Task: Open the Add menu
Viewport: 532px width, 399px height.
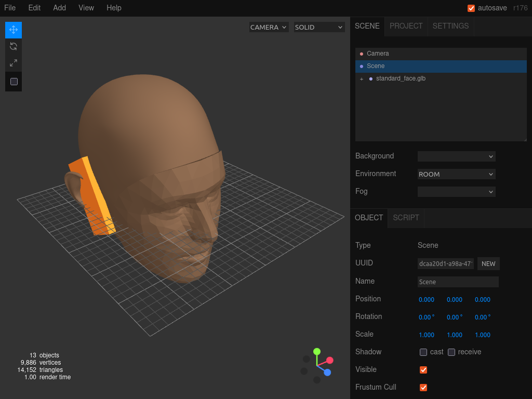Action: (59, 8)
